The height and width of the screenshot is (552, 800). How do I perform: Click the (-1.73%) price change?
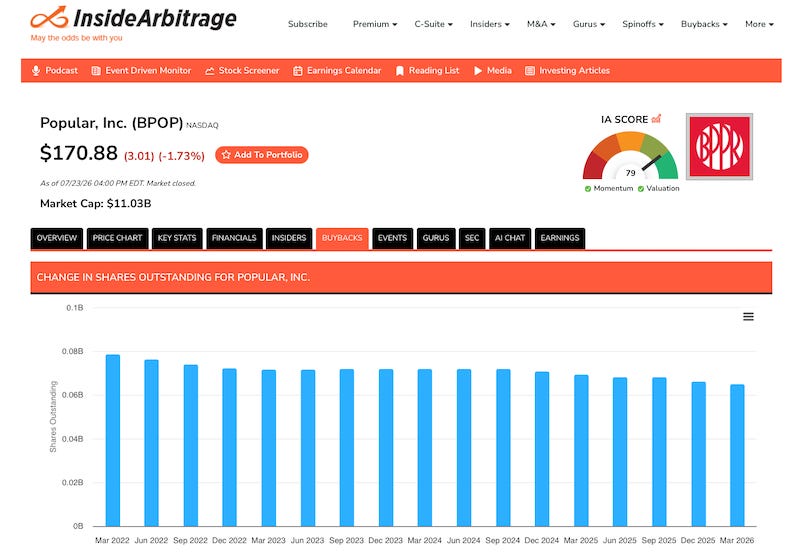181,156
